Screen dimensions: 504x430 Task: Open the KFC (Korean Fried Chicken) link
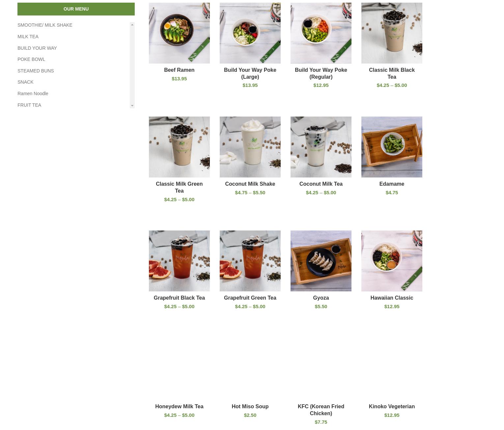[x=321, y=410]
